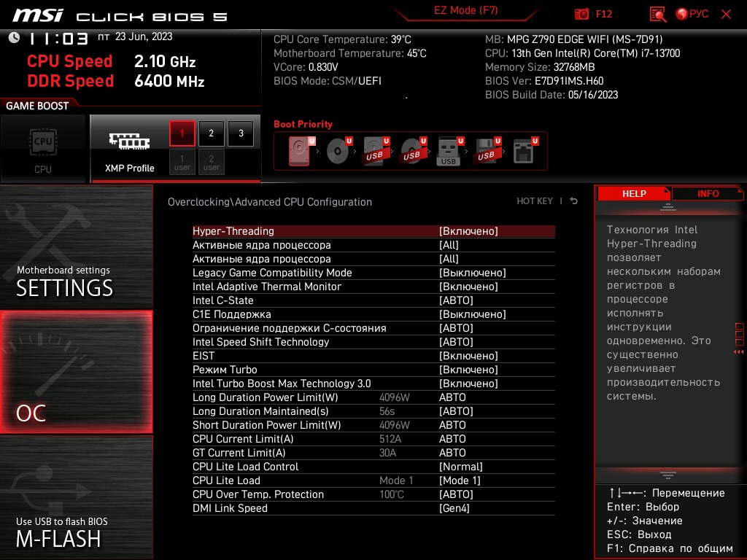Open Intel Speed Shift Technology setting
This screenshot has height=560, width=747.
[x=373, y=342]
